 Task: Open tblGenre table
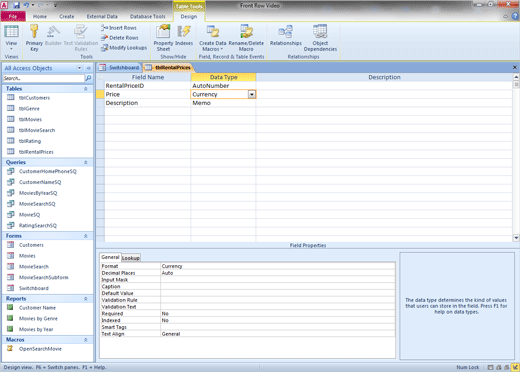(x=29, y=109)
